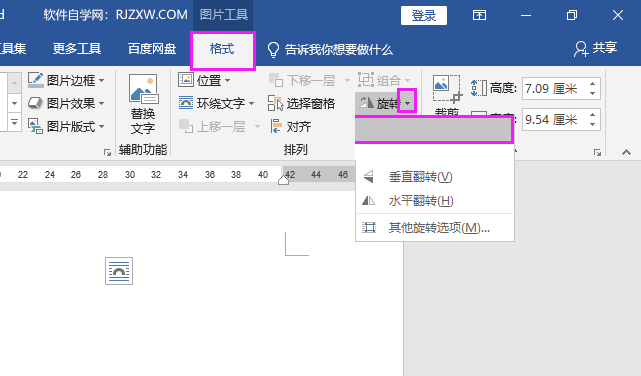Click the 图片边框 pencil icon
The width and height of the screenshot is (641, 376).
(36, 80)
